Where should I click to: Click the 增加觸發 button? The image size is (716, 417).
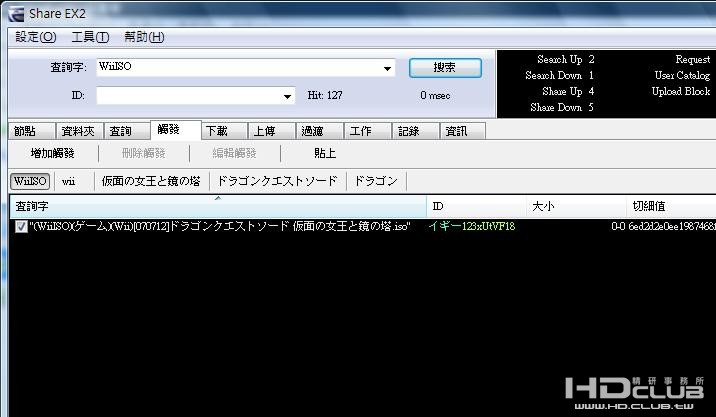coord(53,153)
